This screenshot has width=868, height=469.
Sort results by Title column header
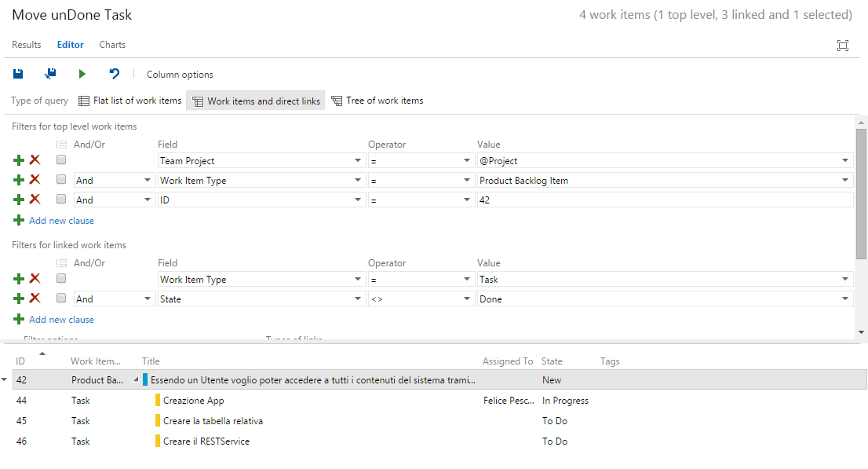click(151, 361)
